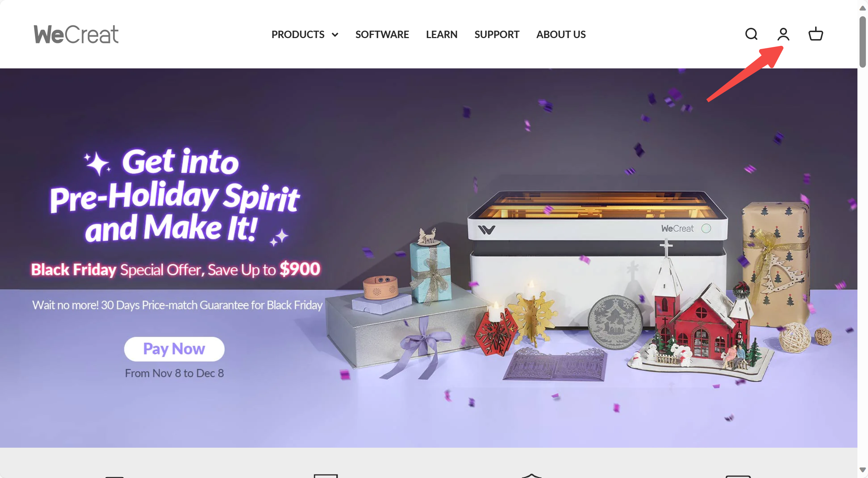Open the search icon in header
The height and width of the screenshot is (478, 868).
click(751, 34)
